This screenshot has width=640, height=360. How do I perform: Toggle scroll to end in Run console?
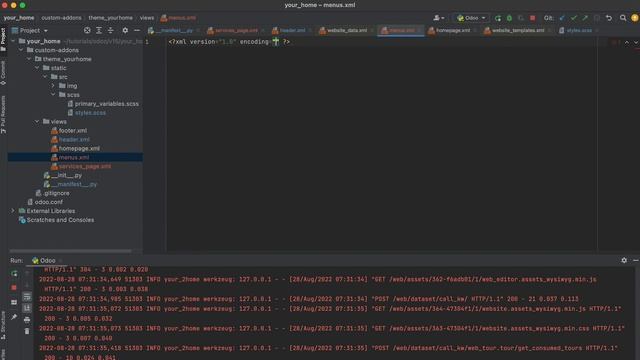coord(27,308)
